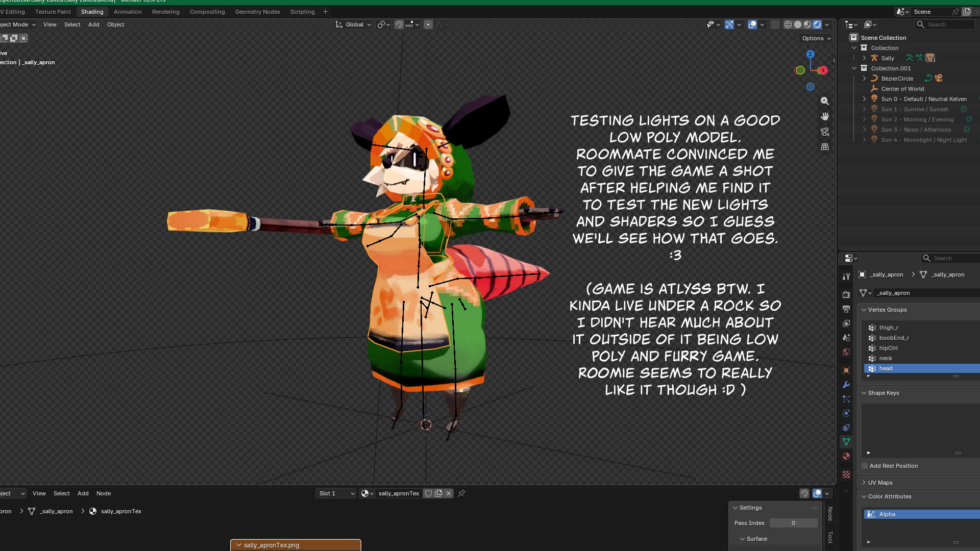The height and width of the screenshot is (551, 980).
Task: Click the X axis on navigation gizmo
Action: pos(823,70)
